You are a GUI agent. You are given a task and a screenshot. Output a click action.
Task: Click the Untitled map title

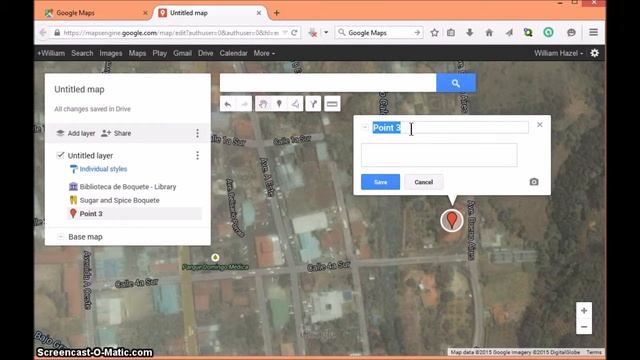tap(79, 89)
